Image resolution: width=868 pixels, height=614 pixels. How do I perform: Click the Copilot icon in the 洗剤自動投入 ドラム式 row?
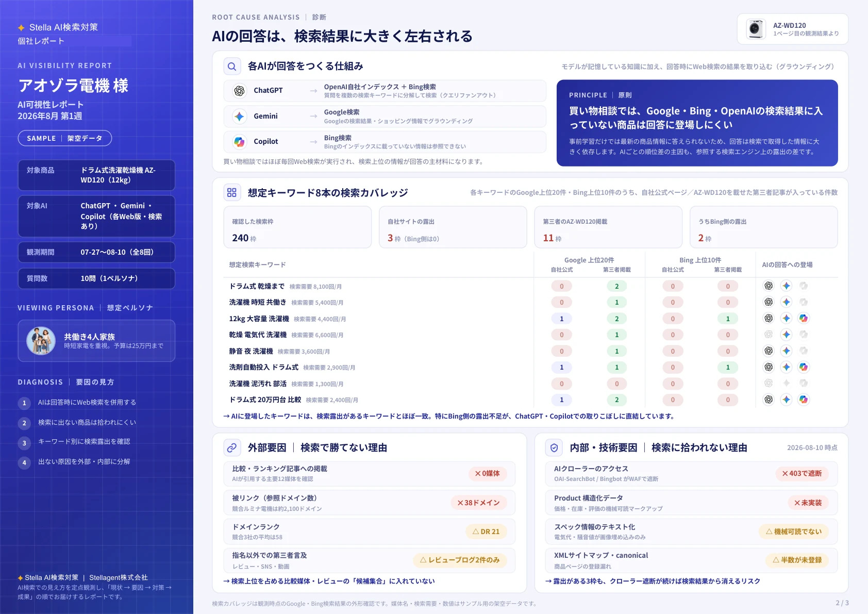point(804,367)
